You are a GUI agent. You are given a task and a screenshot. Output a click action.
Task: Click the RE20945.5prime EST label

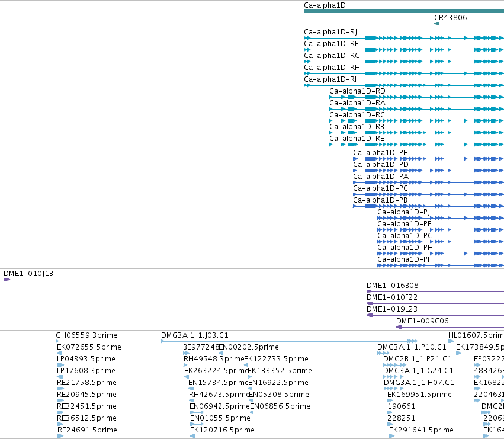[86, 395]
